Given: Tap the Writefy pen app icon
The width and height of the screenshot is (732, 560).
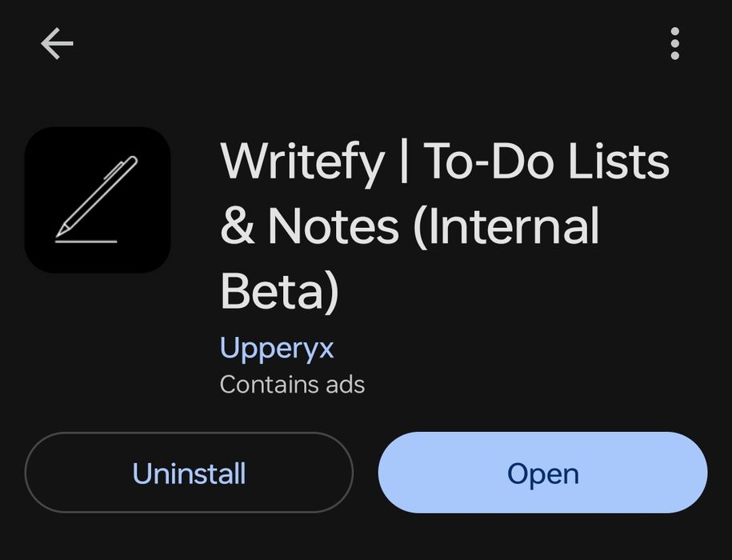Looking at the screenshot, I should pyautogui.click(x=98, y=200).
